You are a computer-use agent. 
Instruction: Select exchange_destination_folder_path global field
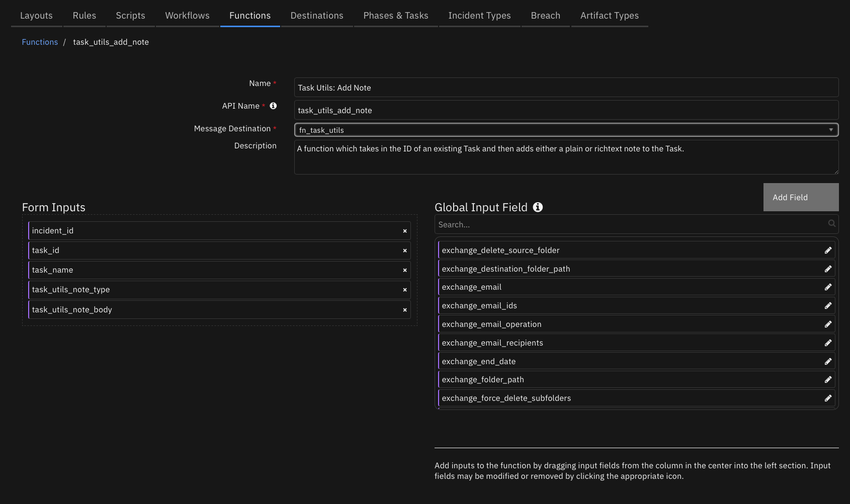click(637, 269)
